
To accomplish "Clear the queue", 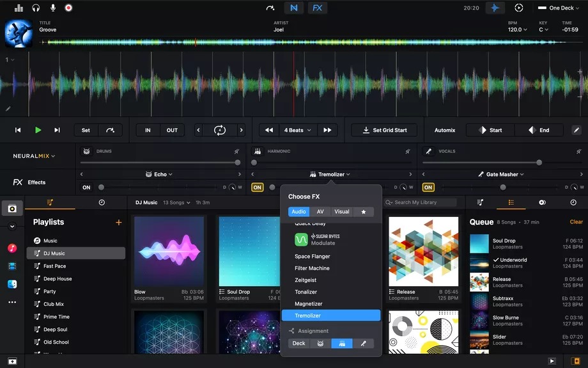I will point(576,222).
